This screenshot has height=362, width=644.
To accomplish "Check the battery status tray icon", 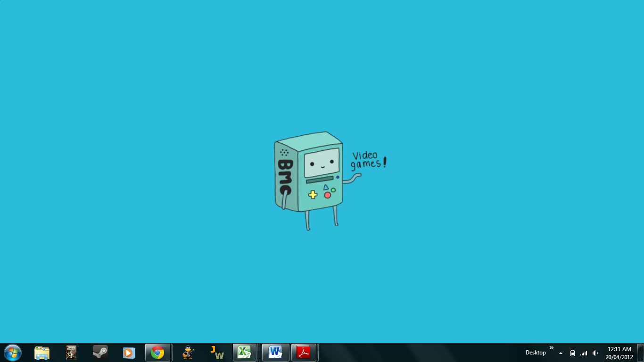I will coord(572,353).
